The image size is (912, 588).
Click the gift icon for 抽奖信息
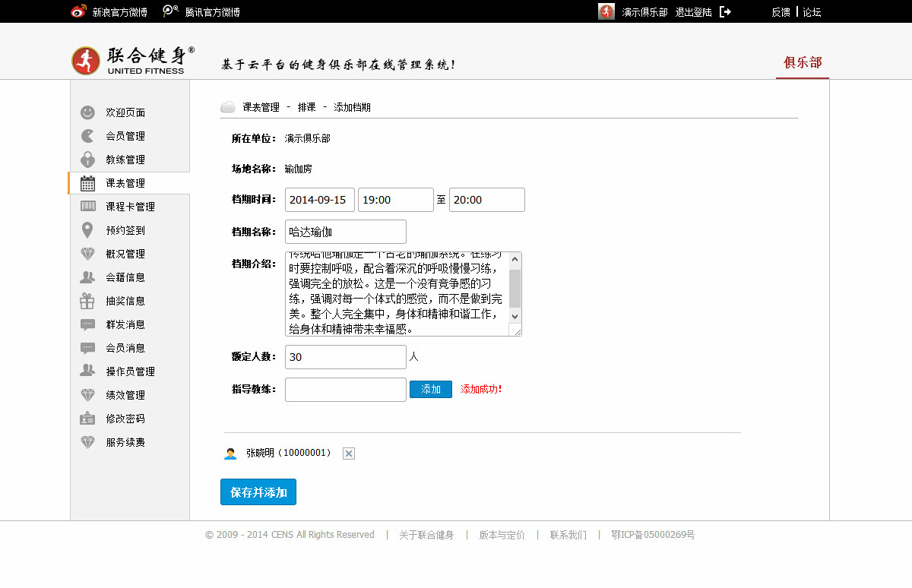[x=88, y=301]
